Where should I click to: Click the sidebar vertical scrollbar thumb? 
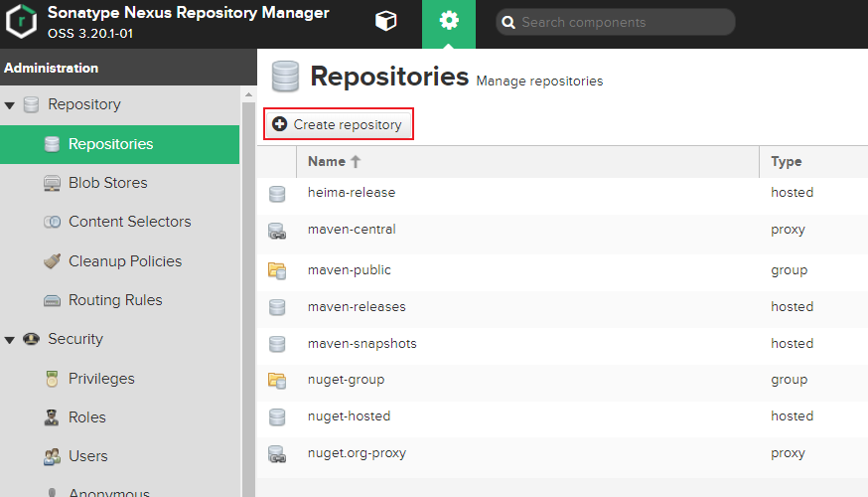coord(248,299)
